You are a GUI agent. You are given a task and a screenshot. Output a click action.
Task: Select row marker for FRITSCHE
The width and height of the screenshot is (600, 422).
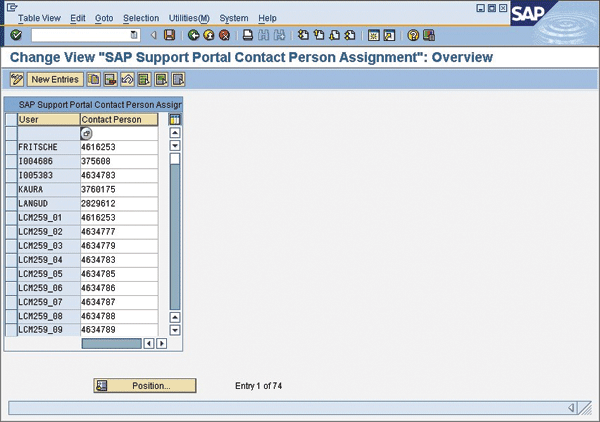coord(11,147)
